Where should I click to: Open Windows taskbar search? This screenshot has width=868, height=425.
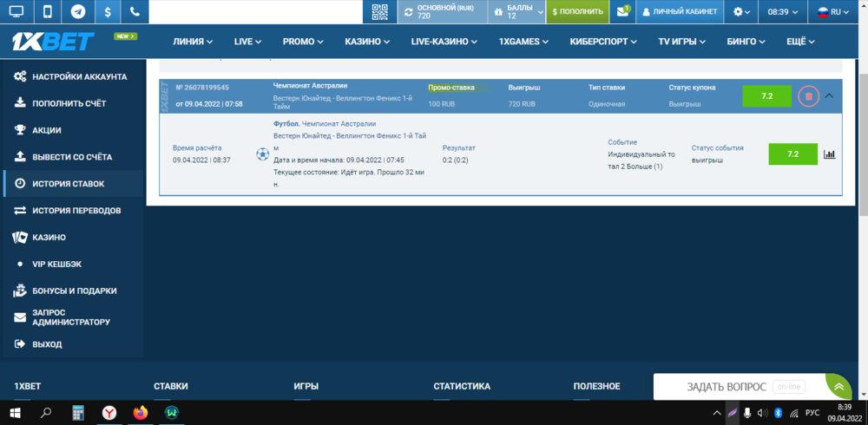(x=47, y=413)
